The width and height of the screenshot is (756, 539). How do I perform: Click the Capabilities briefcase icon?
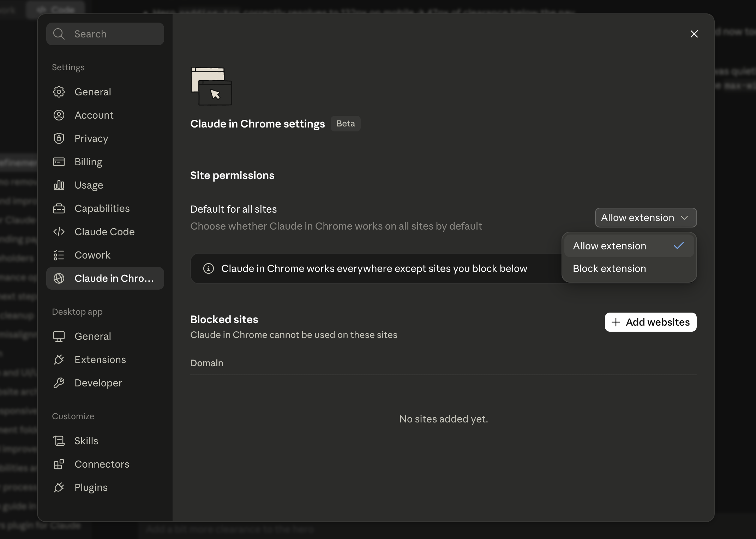[59, 208]
